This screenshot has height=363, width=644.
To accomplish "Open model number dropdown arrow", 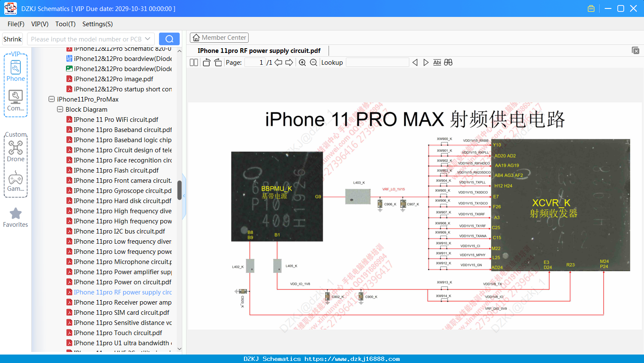I will (x=148, y=39).
